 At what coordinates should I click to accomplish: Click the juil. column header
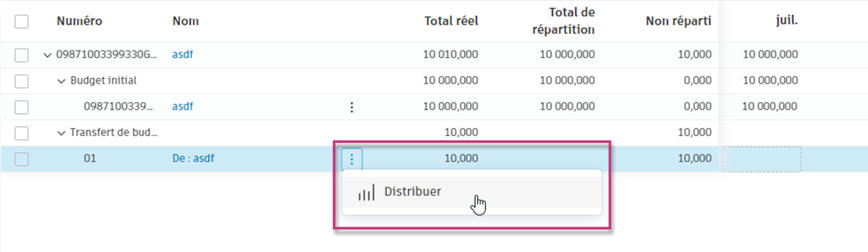[x=787, y=21]
